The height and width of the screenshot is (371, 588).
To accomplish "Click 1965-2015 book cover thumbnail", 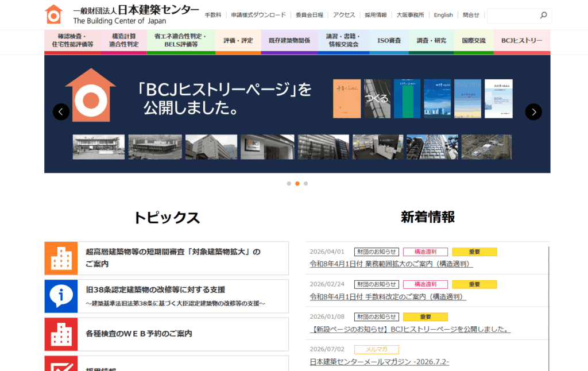I will coord(467,99).
